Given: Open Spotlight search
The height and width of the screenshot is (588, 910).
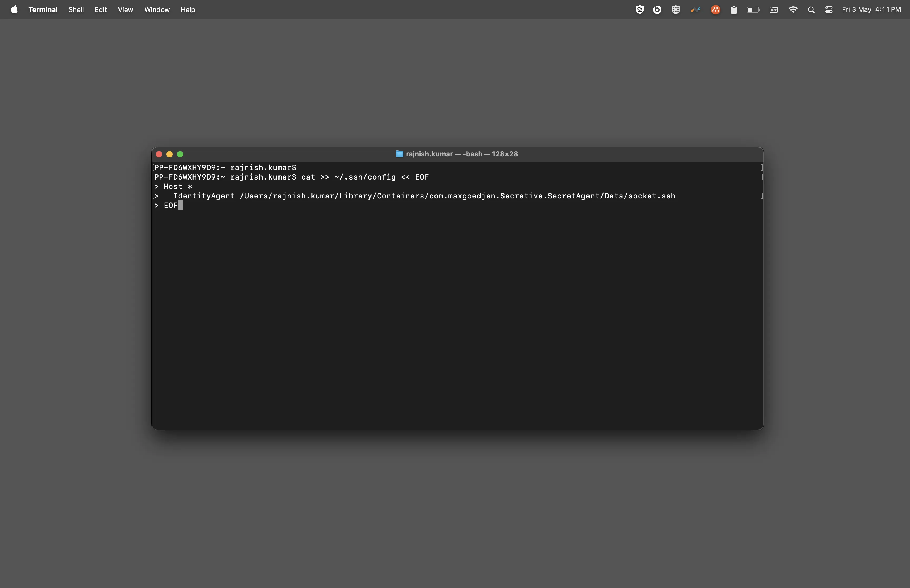Looking at the screenshot, I should 812,10.
